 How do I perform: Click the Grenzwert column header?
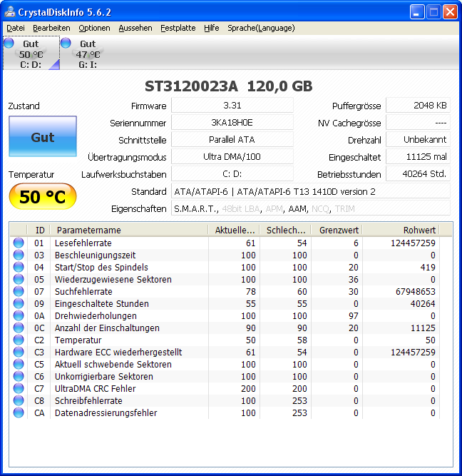coord(337,230)
